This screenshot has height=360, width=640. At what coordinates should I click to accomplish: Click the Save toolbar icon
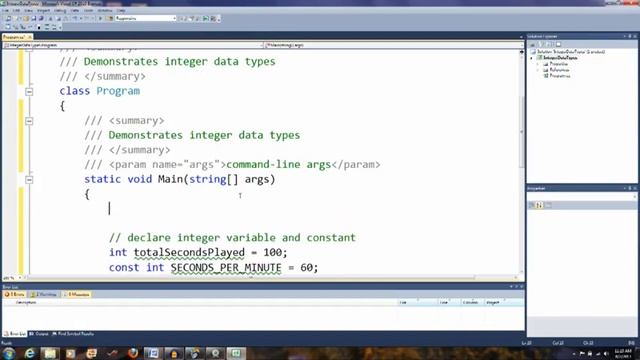click(34, 18)
